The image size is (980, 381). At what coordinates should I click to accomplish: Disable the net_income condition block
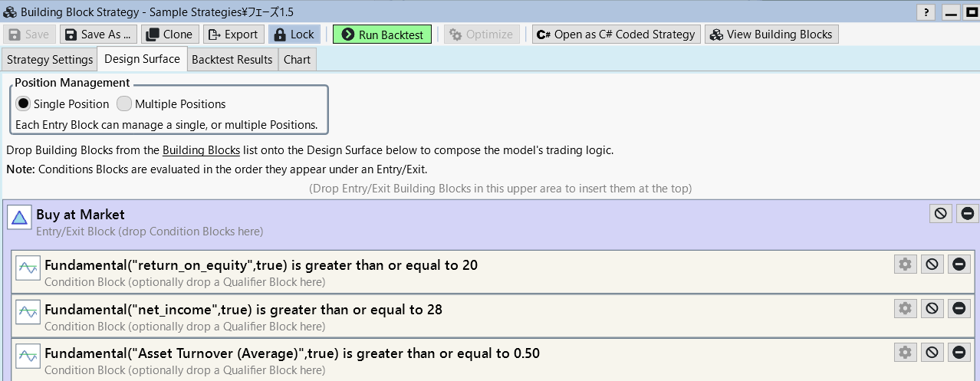click(932, 309)
